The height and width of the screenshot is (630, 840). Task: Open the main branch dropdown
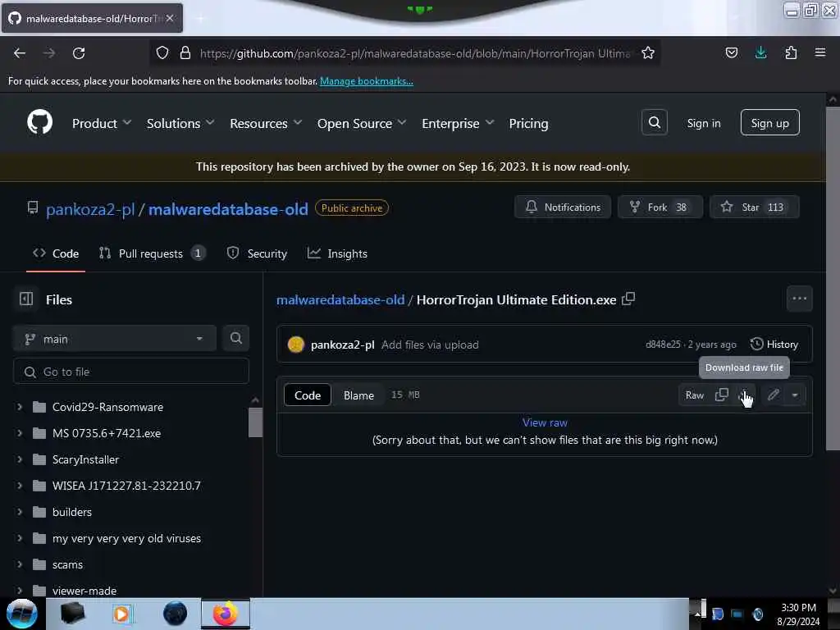(114, 339)
